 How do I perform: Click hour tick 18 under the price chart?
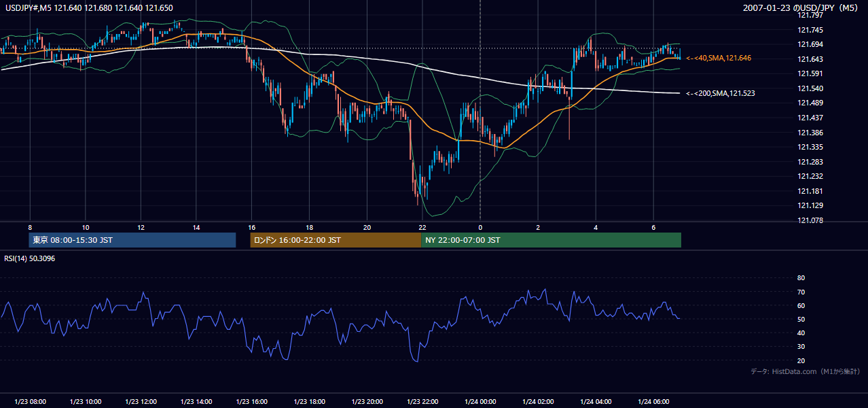click(x=309, y=227)
